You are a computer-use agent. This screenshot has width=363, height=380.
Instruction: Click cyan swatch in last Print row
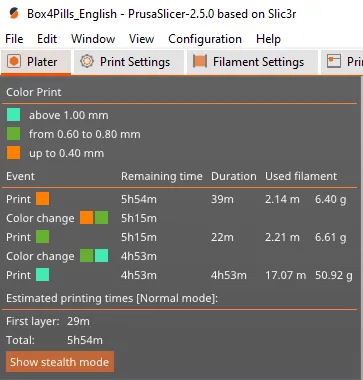click(x=43, y=275)
